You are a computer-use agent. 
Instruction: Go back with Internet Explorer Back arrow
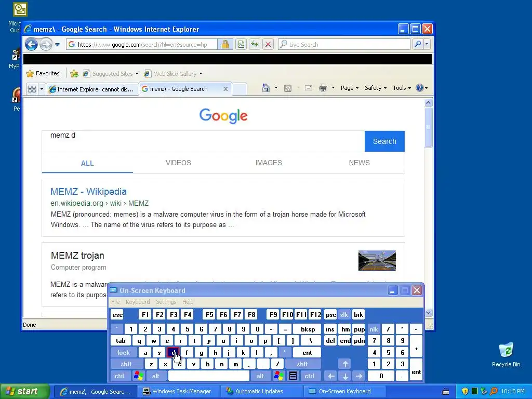coord(31,45)
